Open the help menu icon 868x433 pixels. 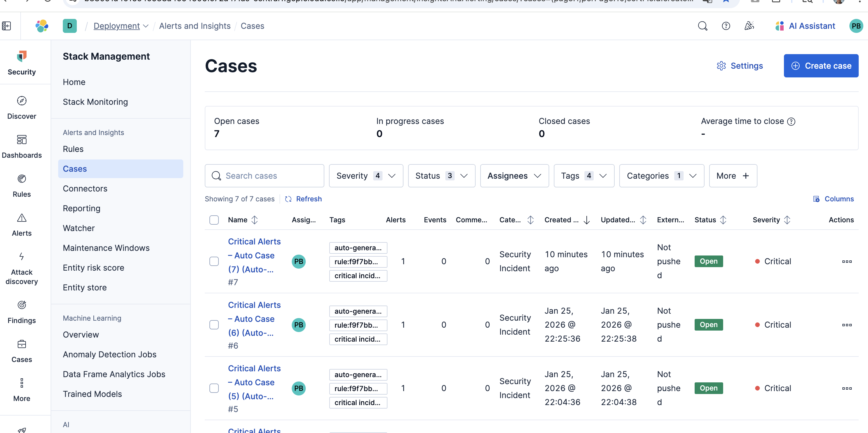(725, 26)
